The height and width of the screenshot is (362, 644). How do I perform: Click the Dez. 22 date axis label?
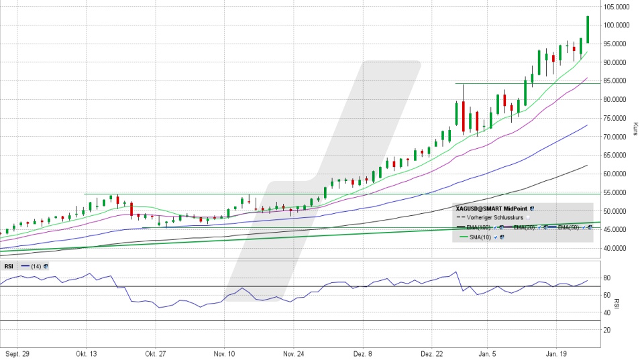click(433, 353)
